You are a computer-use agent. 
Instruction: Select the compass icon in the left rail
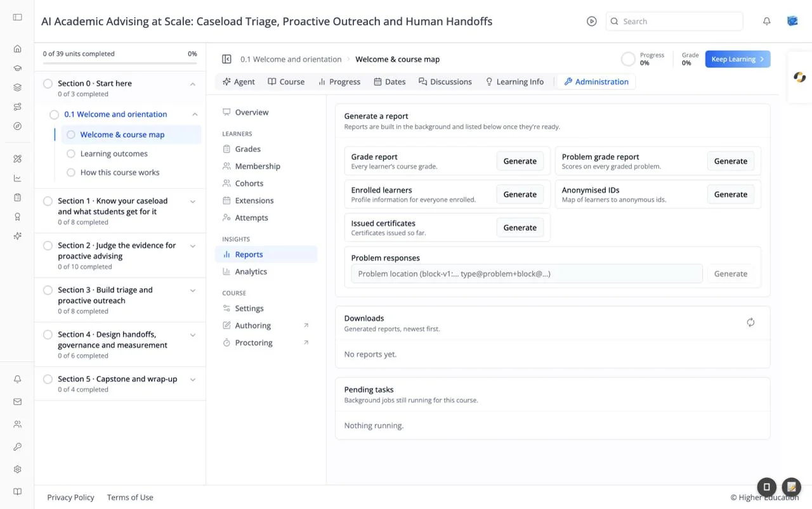[17, 126]
